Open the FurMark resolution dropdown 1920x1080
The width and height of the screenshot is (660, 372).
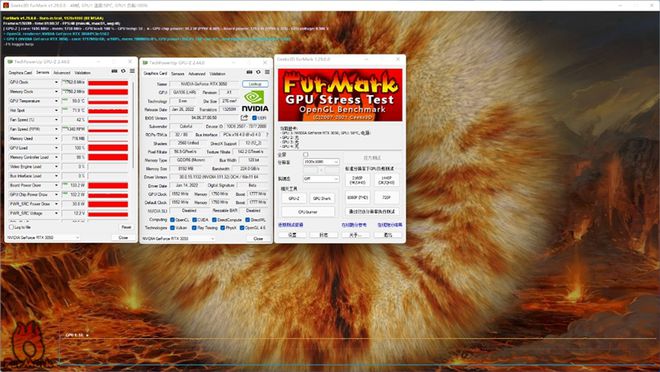coord(321,162)
